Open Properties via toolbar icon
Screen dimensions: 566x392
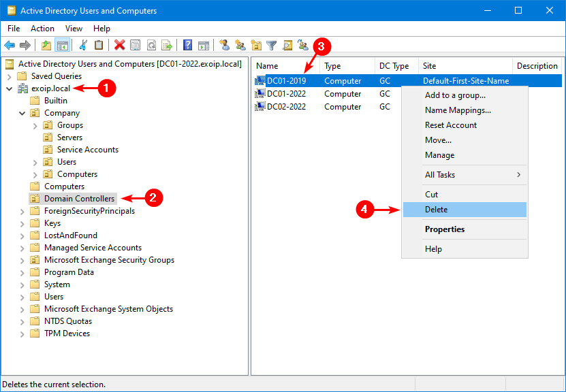pyautogui.click(x=135, y=46)
